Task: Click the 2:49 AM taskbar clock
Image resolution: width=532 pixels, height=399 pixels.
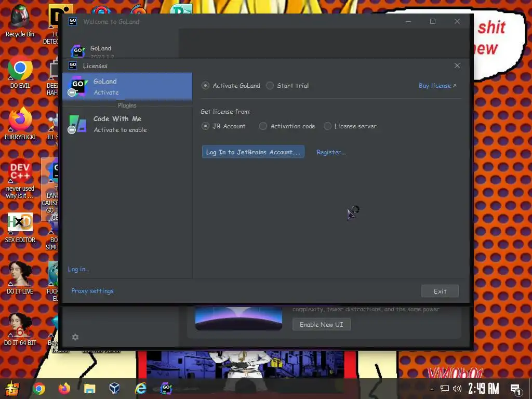Action: (x=484, y=389)
